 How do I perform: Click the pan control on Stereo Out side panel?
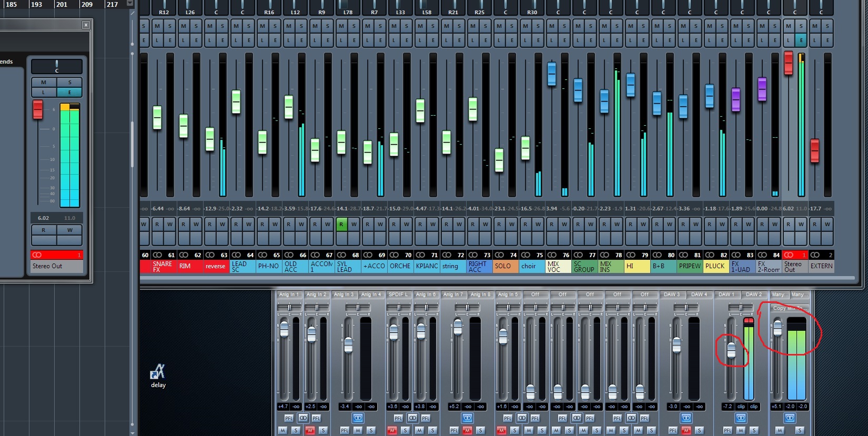pyautogui.click(x=57, y=66)
